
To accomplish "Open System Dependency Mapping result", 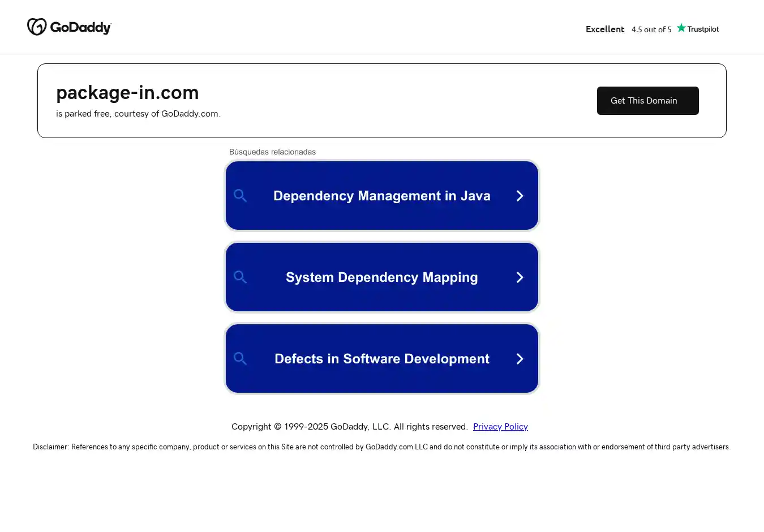I will [381, 277].
